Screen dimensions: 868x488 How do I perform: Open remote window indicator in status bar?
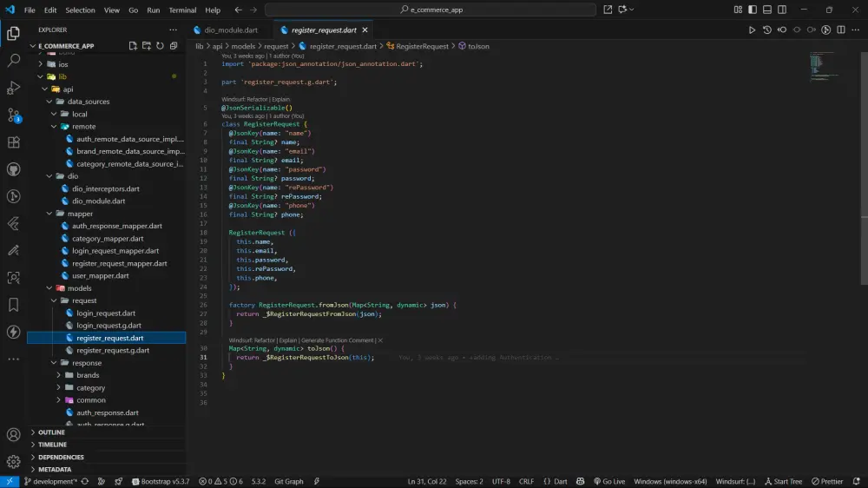[10, 481]
